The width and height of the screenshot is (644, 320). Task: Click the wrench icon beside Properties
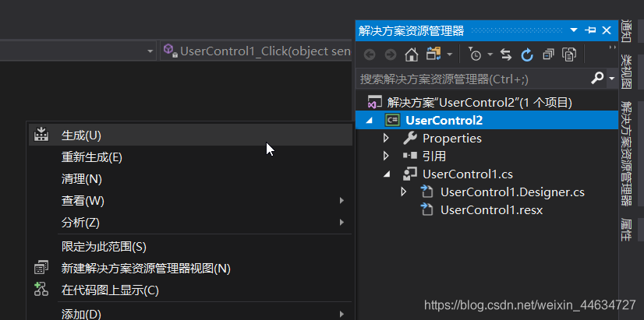[x=410, y=139]
